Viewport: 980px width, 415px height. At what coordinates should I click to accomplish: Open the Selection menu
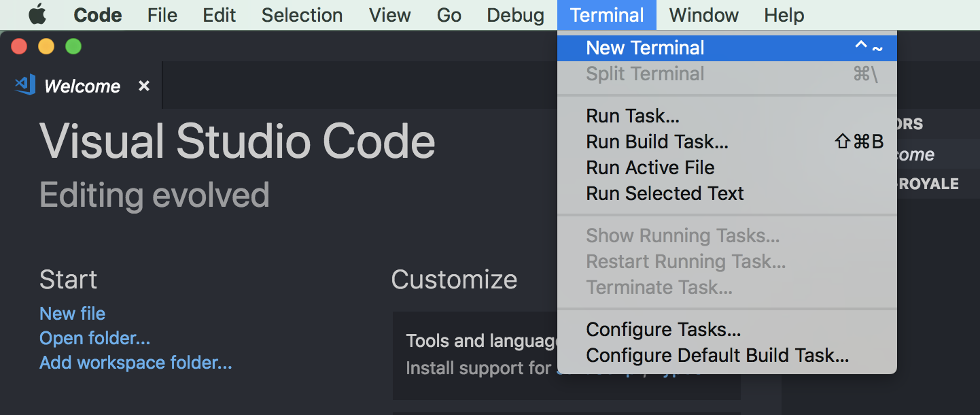tap(302, 15)
